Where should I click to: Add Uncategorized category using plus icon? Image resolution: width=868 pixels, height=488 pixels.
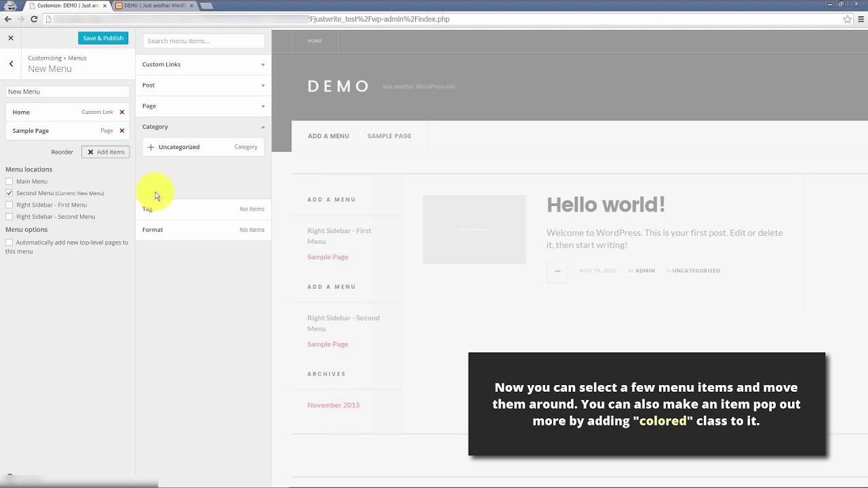pyautogui.click(x=151, y=147)
